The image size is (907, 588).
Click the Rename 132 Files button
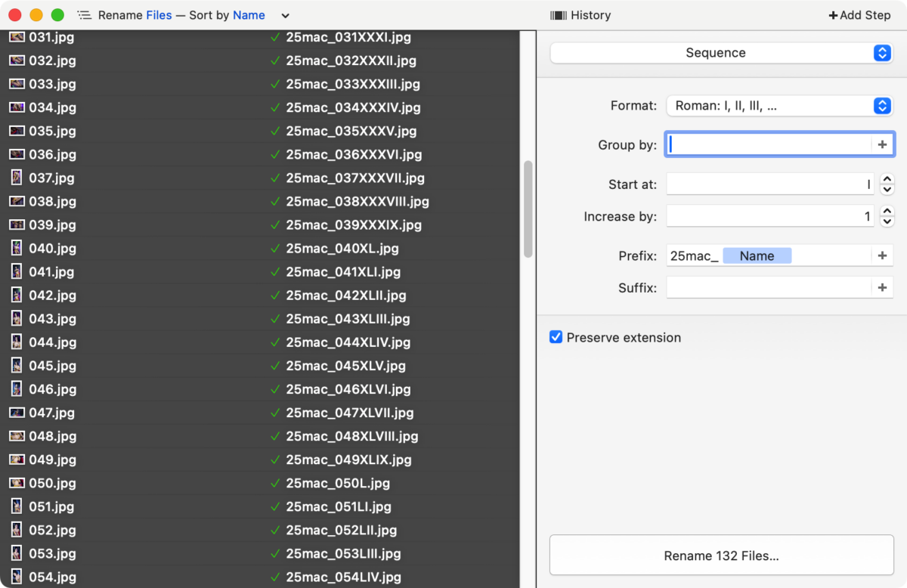(721, 556)
